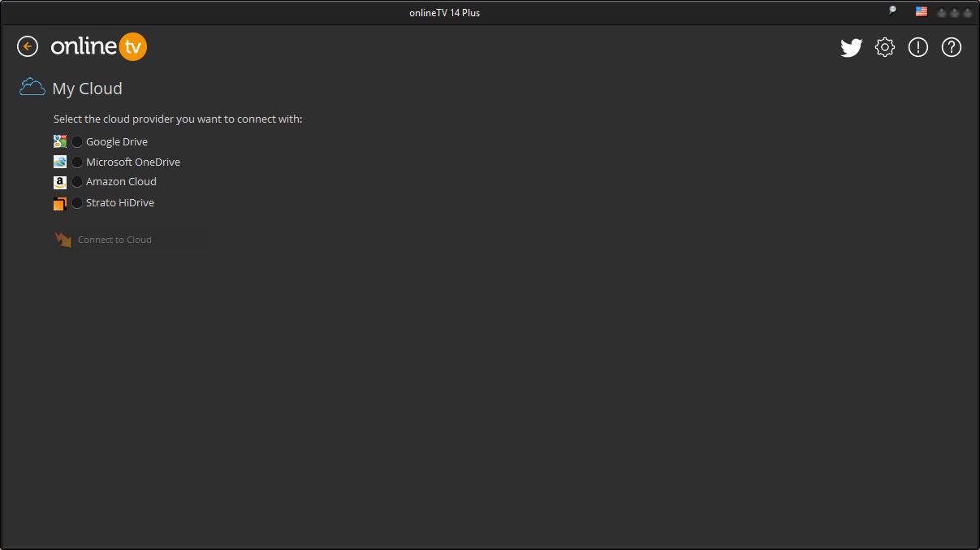980x550 pixels.
Task: Select the Google Drive radio button
Action: pyautogui.click(x=77, y=142)
